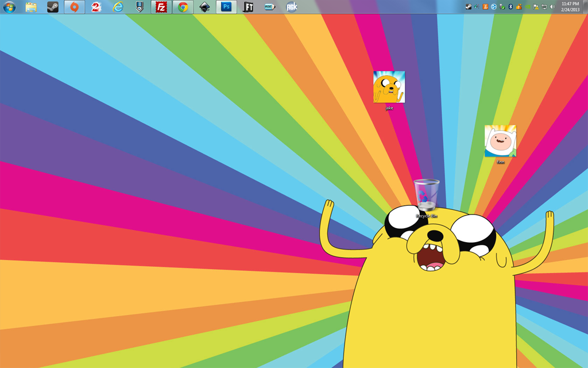Open the volume speaker tray icon
This screenshot has height=368, width=588.
pos(552,6)
